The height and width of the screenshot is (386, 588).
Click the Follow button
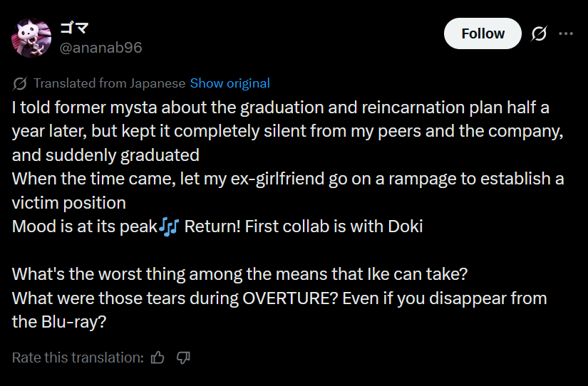coord(483,33)
